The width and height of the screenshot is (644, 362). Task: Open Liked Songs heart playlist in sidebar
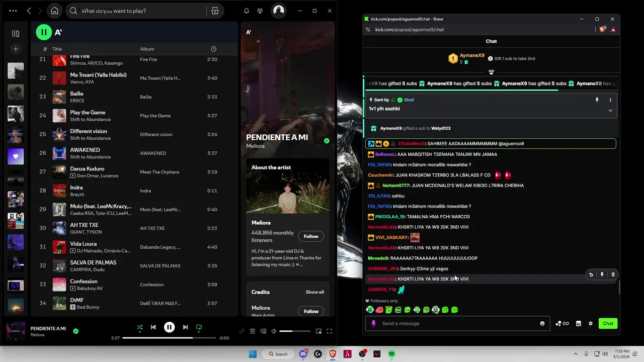point(16,156)
